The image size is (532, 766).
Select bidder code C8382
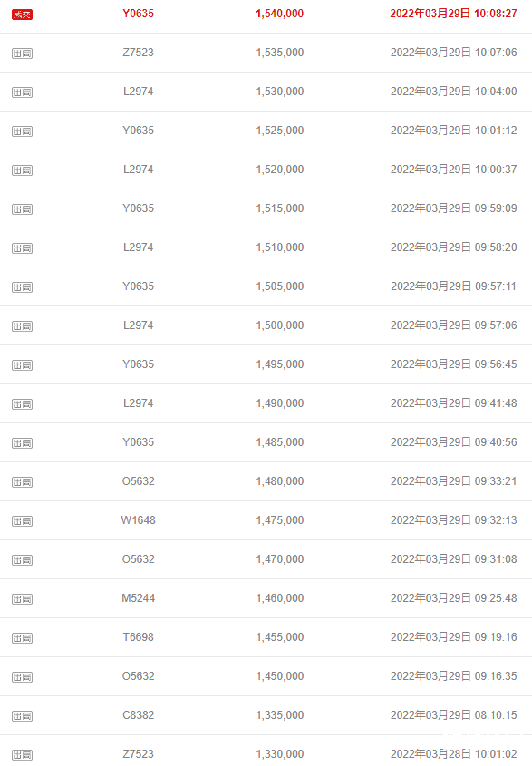click(139, 715)
